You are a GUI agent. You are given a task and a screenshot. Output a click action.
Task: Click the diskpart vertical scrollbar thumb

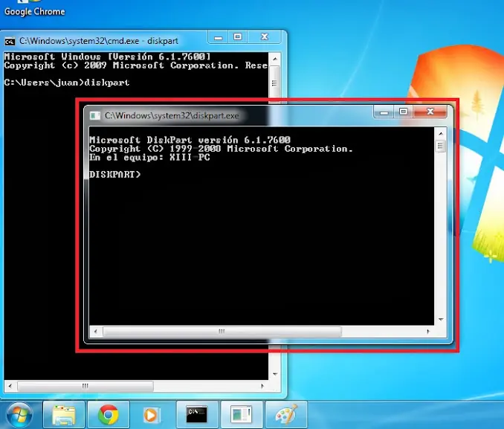(440, 146)
